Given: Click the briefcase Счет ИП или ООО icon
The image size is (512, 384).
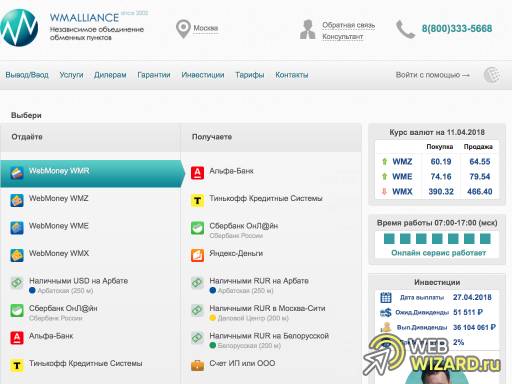Looking at the screenshot, I should point(197,366).
